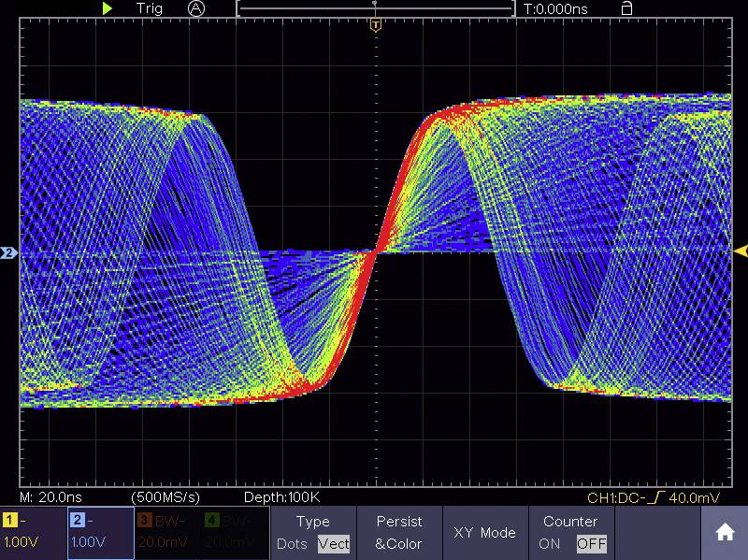Click the yellow trigger level arrow

(741, 251)
